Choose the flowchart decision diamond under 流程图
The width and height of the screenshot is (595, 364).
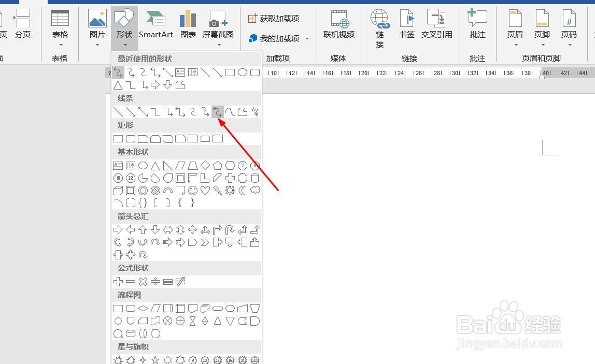143,309
